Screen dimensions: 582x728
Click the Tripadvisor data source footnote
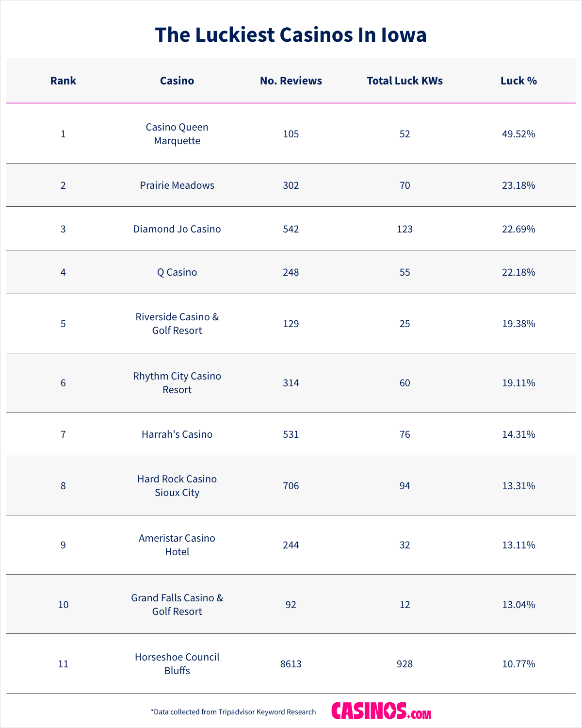(233, 712)
